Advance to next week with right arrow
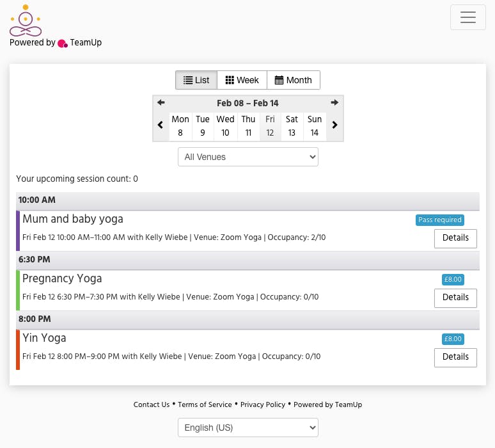Viewport: 495px width, 448px height. pos(334,102)
